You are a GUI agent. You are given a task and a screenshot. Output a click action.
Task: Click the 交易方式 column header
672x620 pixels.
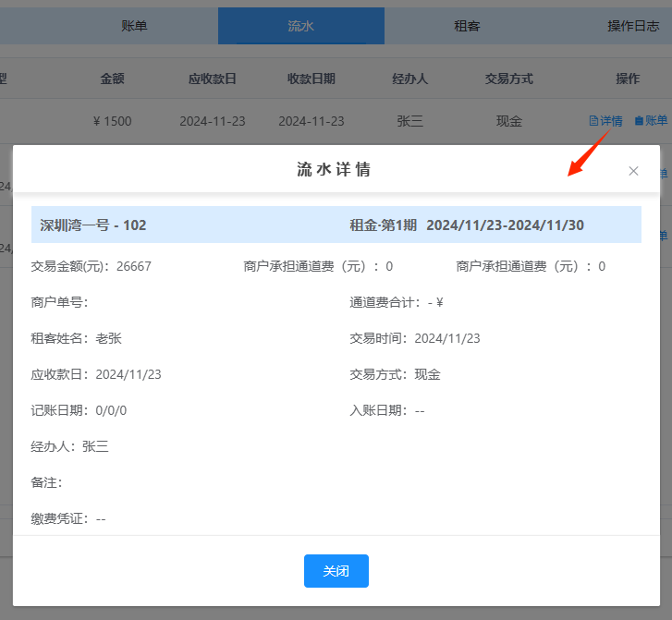(x=509, y=79)
